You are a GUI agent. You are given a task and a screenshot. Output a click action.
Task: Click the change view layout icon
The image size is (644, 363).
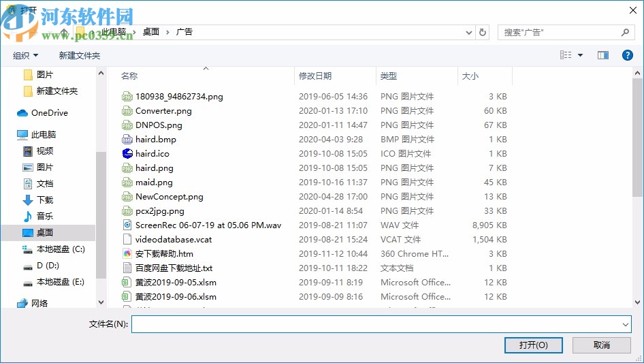[566, 55]
